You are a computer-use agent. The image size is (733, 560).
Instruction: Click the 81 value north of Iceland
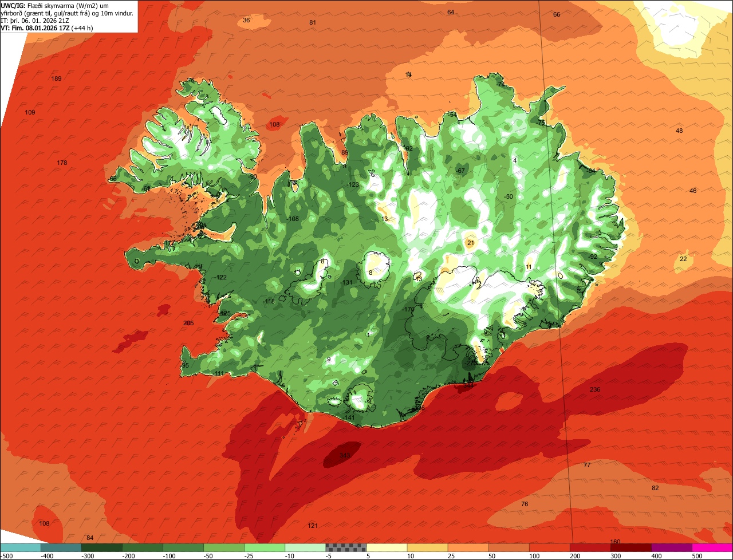(313, 22)
